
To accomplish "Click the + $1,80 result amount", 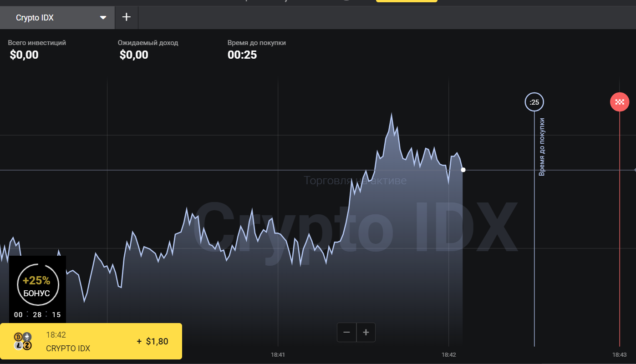I will tap(153, 341).
